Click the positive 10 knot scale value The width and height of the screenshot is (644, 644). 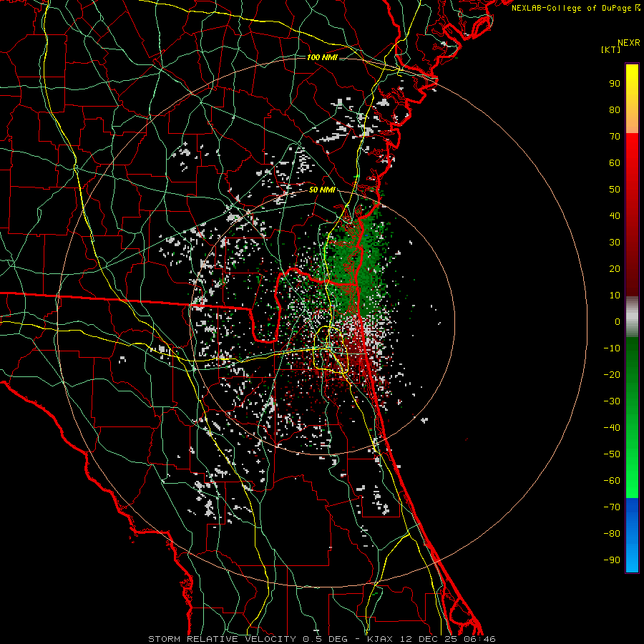tap(615, 296)
